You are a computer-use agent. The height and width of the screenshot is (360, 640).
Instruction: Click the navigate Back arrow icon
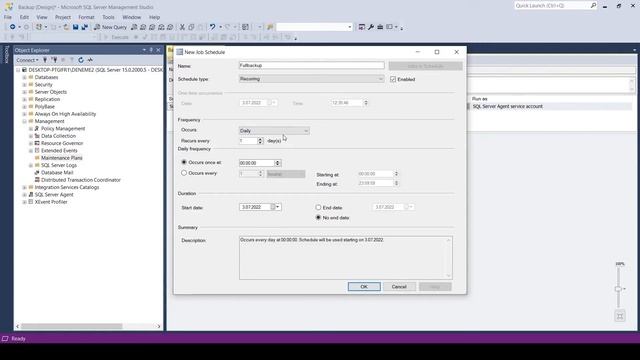13,27
